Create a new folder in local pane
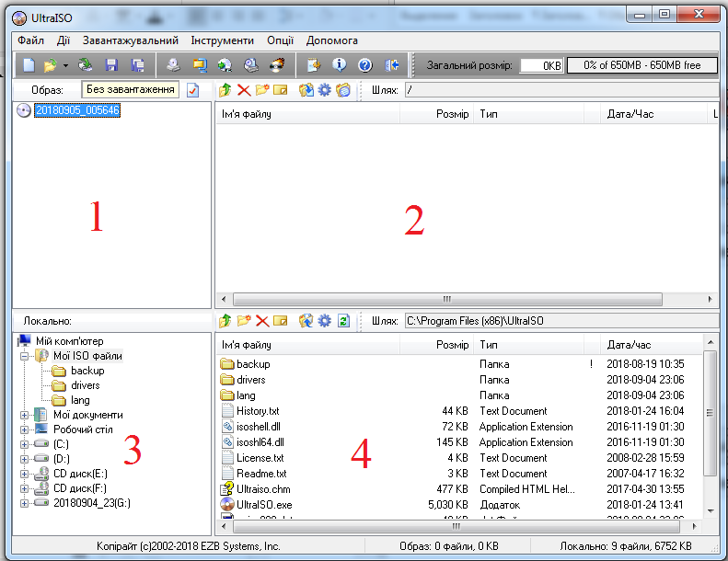Screen dimensions: 728x561 [x=244, y=320]
